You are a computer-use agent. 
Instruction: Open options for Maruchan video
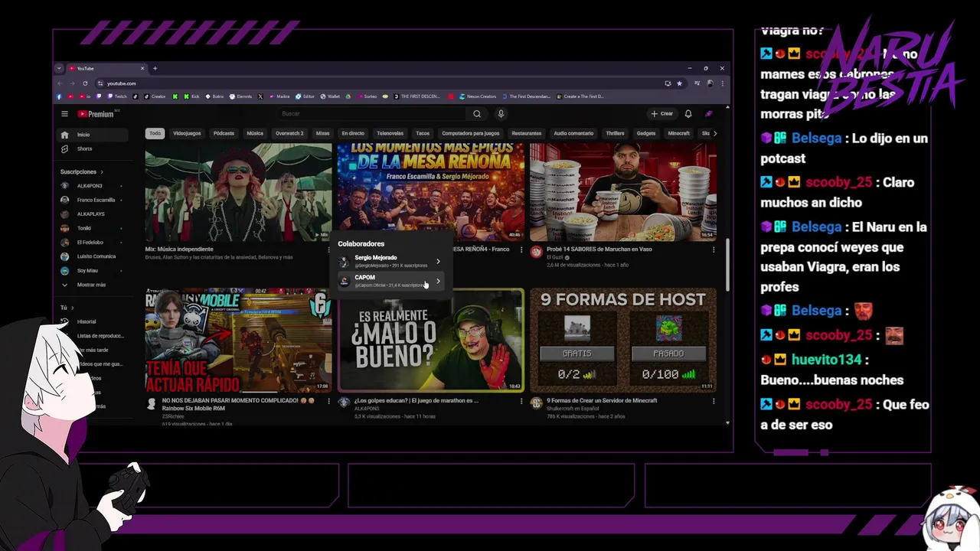(x=714, y=249)
